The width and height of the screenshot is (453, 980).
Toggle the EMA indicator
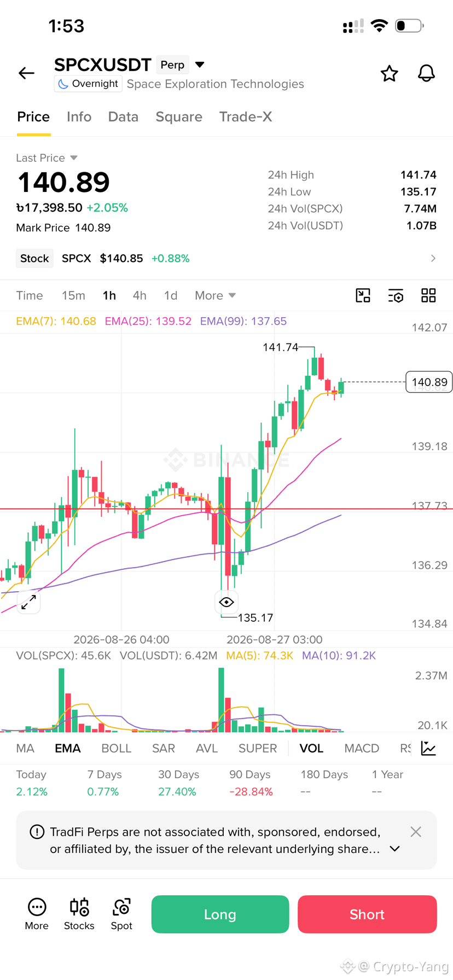click(x=68, y=748)
